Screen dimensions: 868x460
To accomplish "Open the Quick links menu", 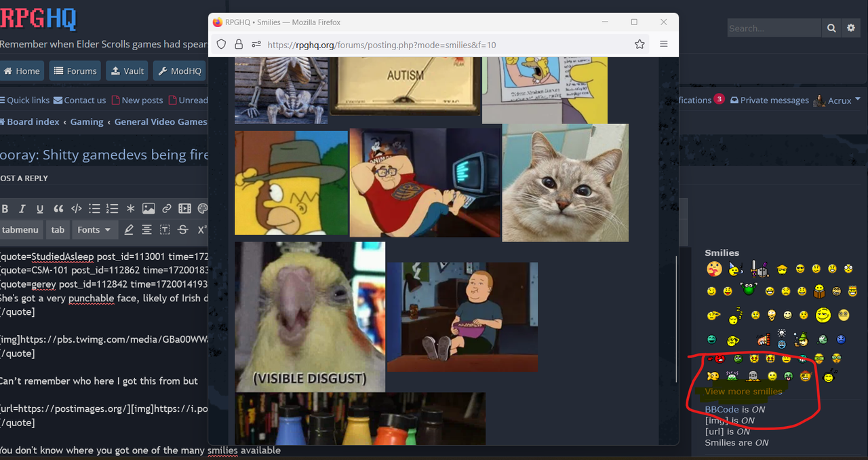I will point(24,100).
